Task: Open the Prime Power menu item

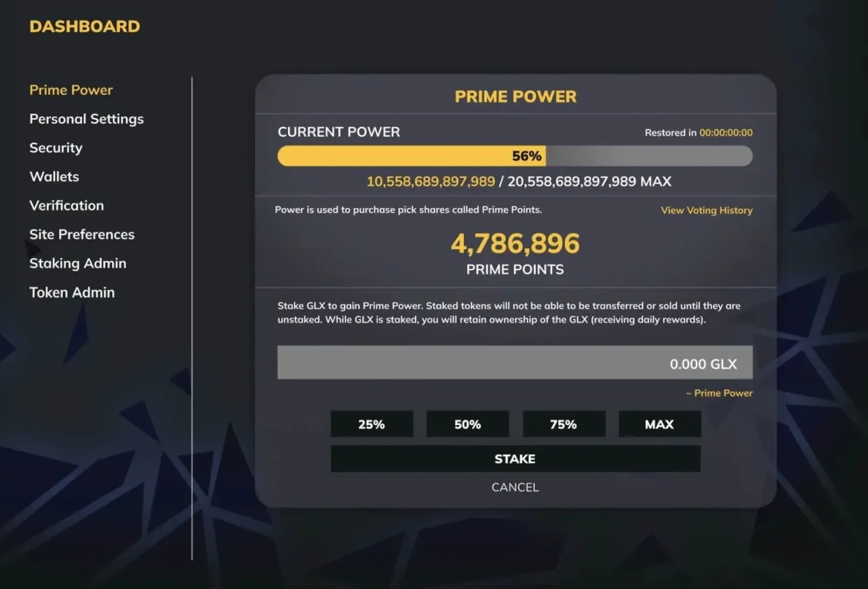Action: point(71,90)
